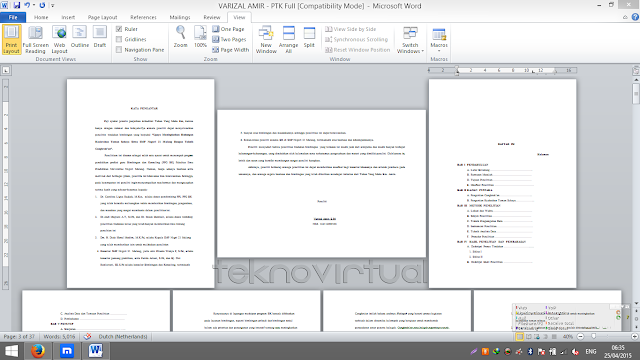This screenshot has height=360, width=640.
Task: Split the document window
Action: pyautogui.click(x=309, y=37)
